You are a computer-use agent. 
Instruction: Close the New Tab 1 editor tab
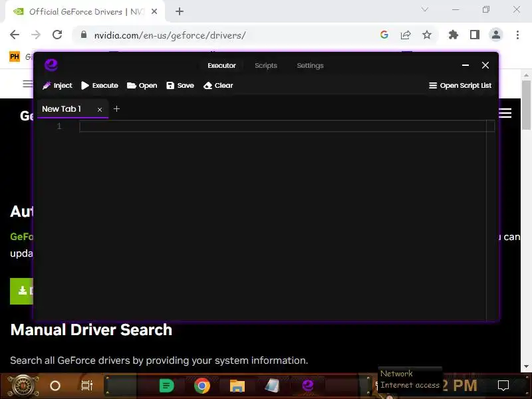(100, 110)
